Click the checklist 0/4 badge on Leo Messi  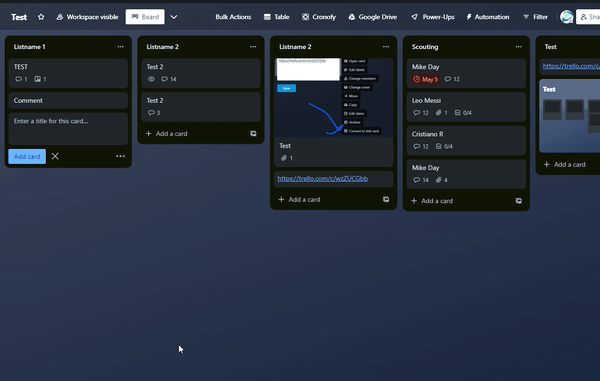(463, 113)
